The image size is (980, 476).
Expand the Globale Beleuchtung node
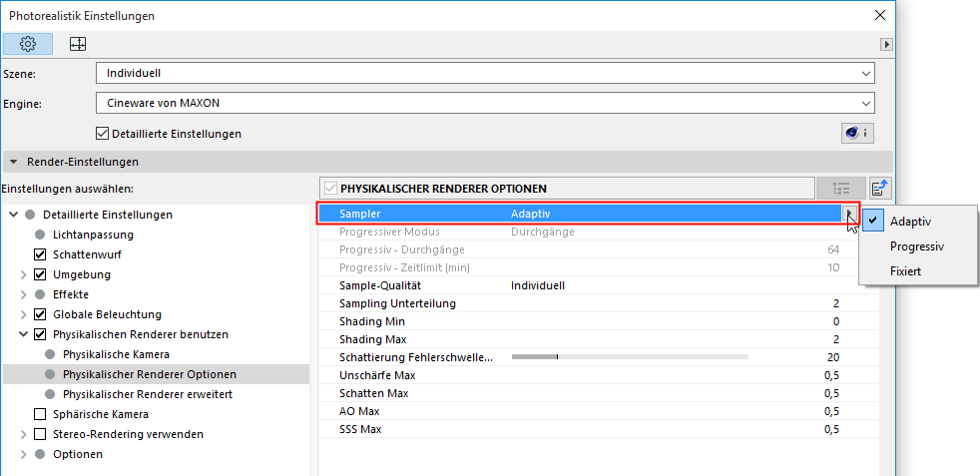click(24, 314)
